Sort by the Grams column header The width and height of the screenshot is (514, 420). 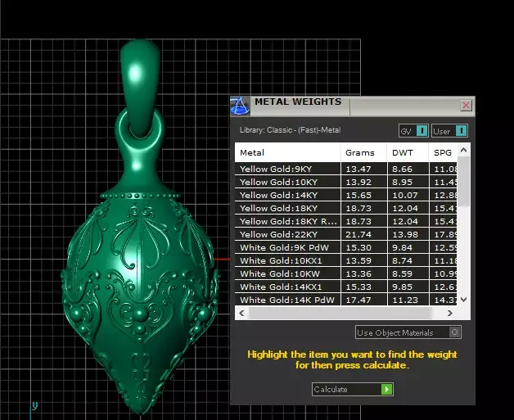coord(364,153)
